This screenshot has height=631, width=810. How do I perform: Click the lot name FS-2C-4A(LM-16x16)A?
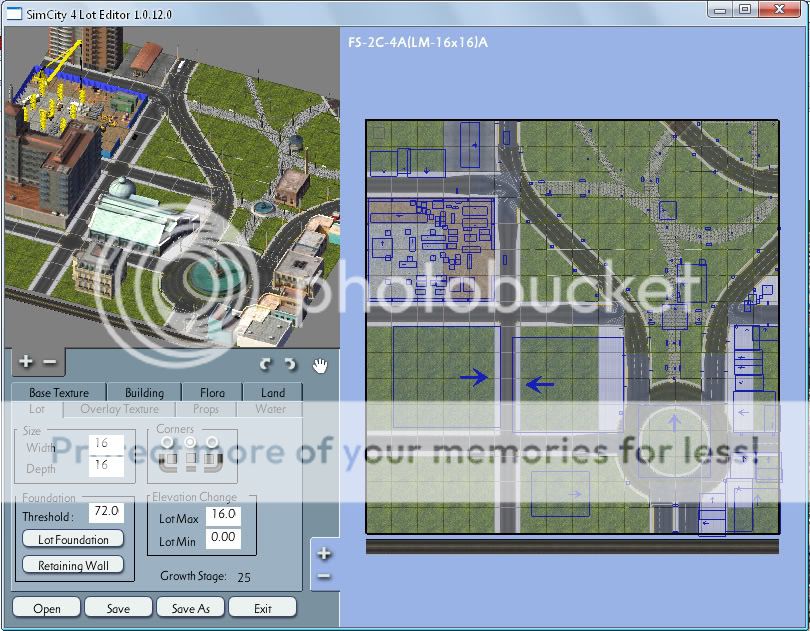point(418,42)
